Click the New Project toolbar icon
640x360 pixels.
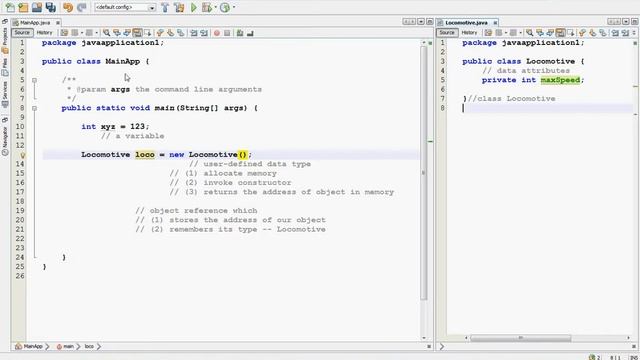coord(23,7)
